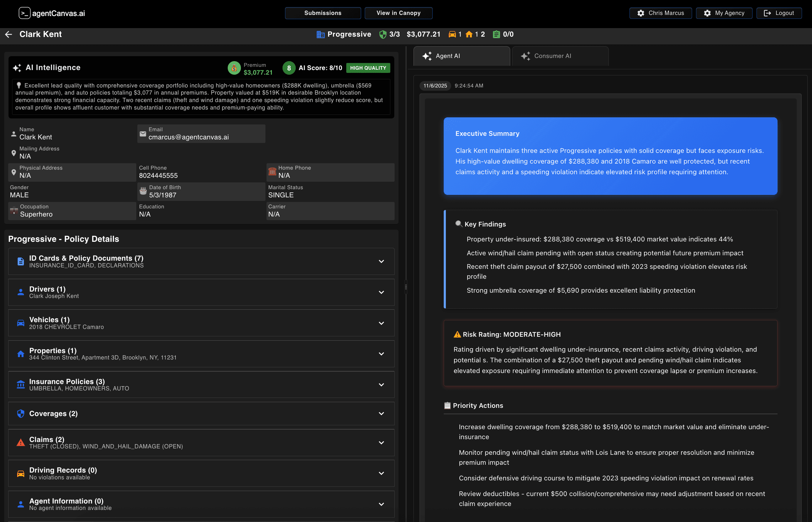Viewport: 812px width, 522px height.
Task: Switch to the Consumer AI tab
Action: pos(560,56)
